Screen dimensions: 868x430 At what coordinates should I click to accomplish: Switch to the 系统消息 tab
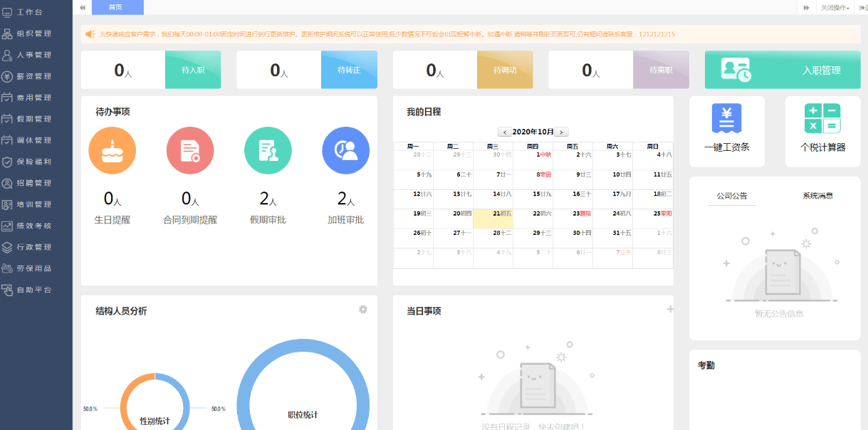tap(818, 196)
